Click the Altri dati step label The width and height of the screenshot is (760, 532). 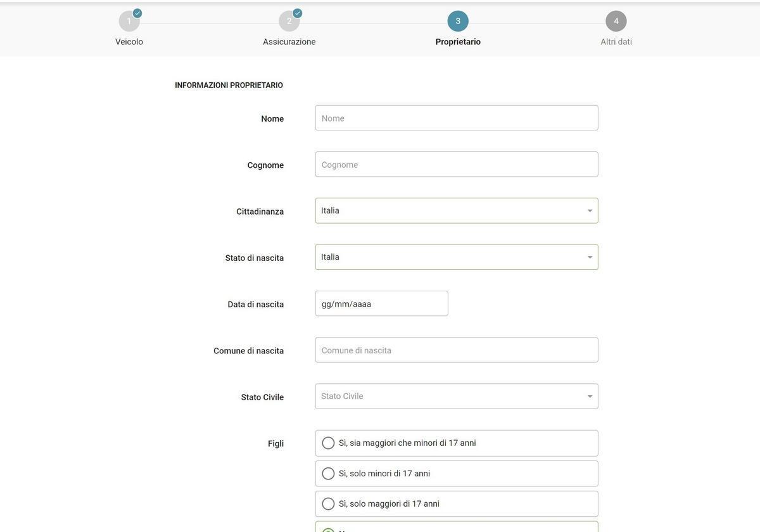(x=616, y=42)
